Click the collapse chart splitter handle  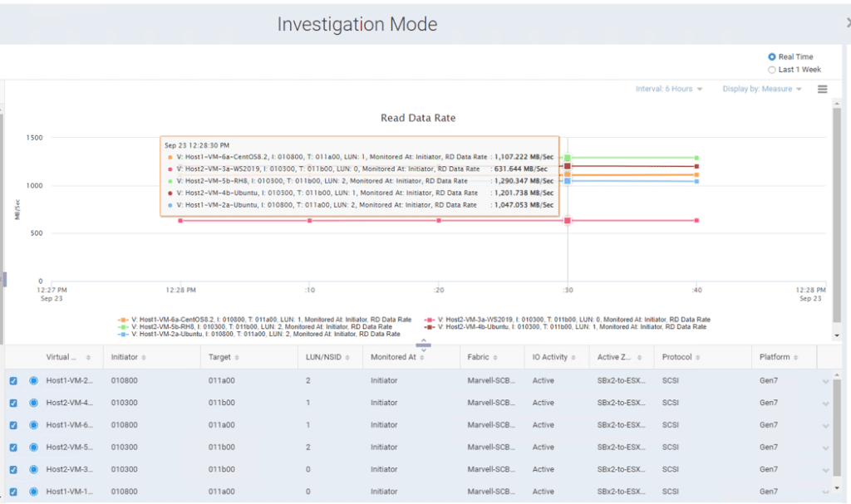click(x=423, y=345)
